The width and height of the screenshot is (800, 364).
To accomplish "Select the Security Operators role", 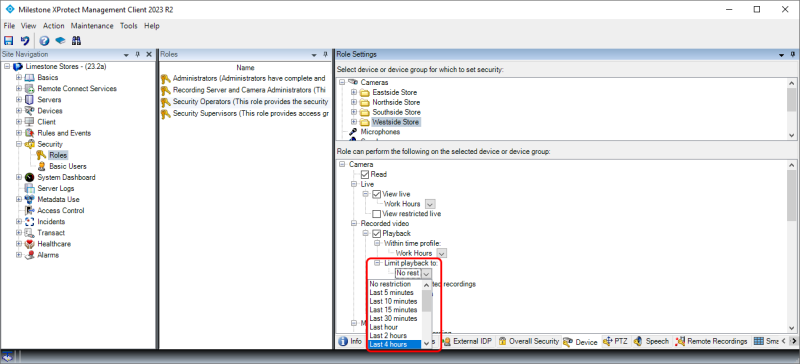I will click(245, 102).
